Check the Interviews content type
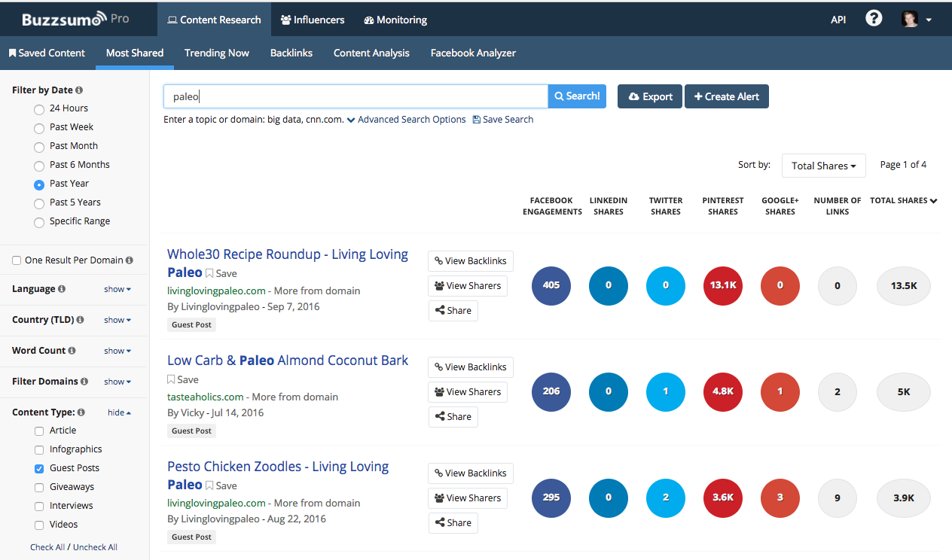The height and width of the screenshot is (560, 952). coord(39,507)
